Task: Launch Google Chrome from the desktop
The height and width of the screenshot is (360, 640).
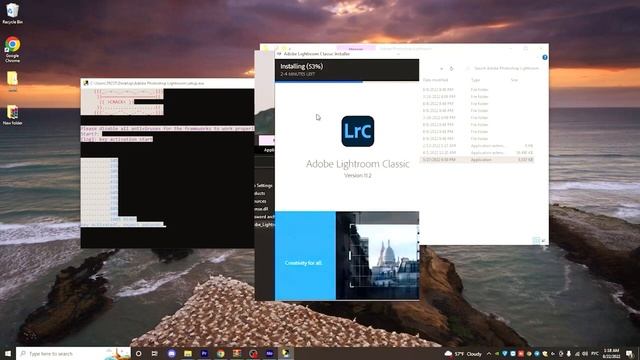Action: click(12, 49)
